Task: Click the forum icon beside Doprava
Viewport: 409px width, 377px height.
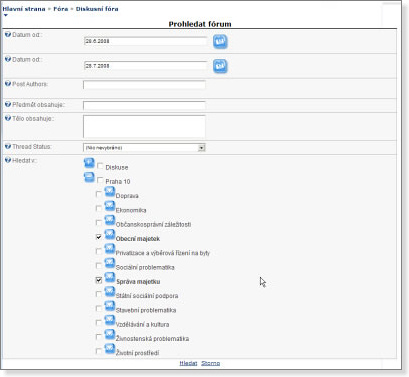Action: click(x=110, y=192)
